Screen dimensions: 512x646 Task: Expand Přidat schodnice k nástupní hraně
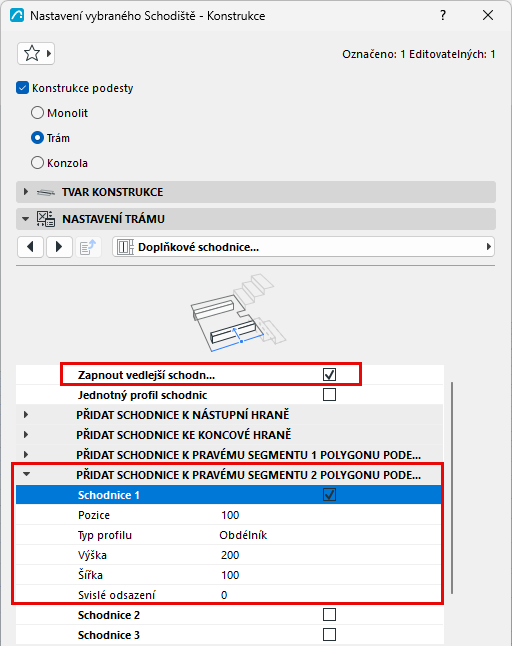tap(26, 414)
